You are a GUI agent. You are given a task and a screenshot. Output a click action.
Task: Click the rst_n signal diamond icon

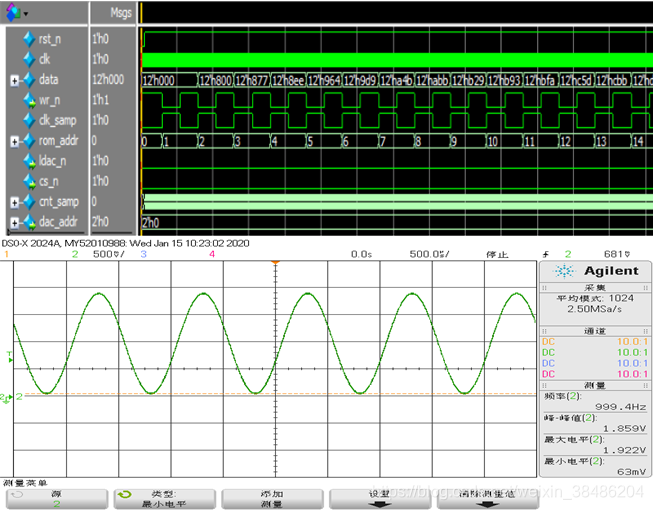pyautogui.click(x=29, y=39)
